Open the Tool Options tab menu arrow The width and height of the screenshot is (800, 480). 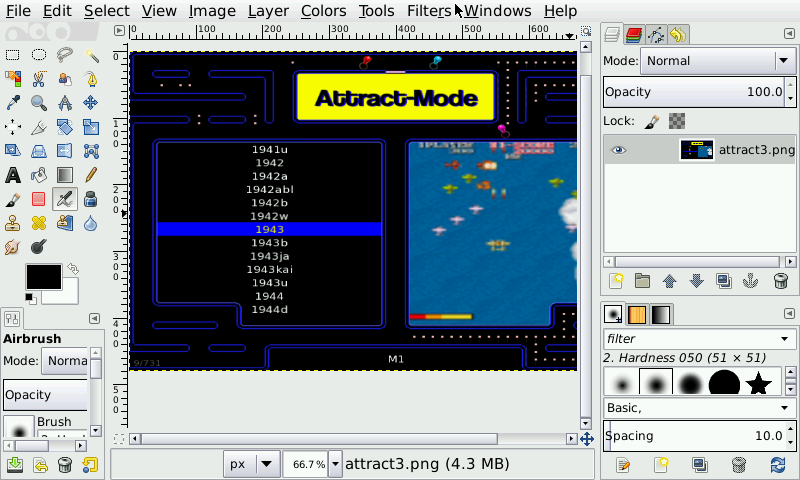tap(94, 318)
